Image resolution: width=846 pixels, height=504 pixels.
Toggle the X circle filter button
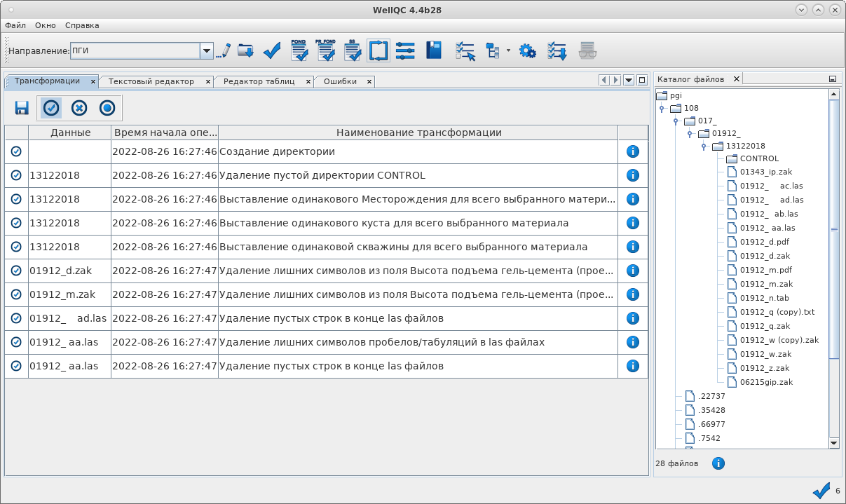pyautogui.click(x=79, y=107)
